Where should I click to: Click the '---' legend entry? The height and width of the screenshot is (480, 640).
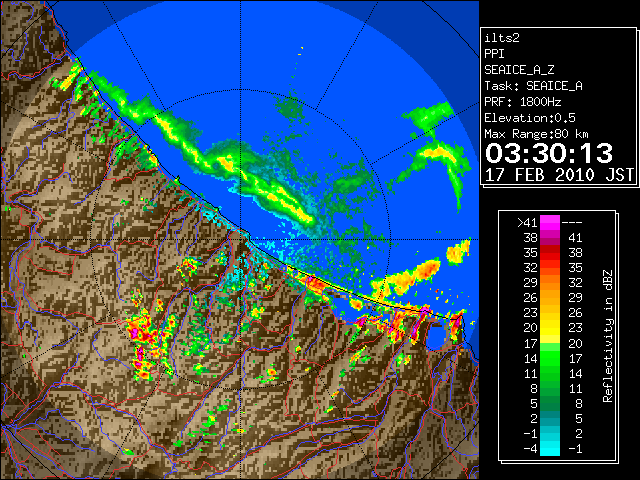[572, 222]
